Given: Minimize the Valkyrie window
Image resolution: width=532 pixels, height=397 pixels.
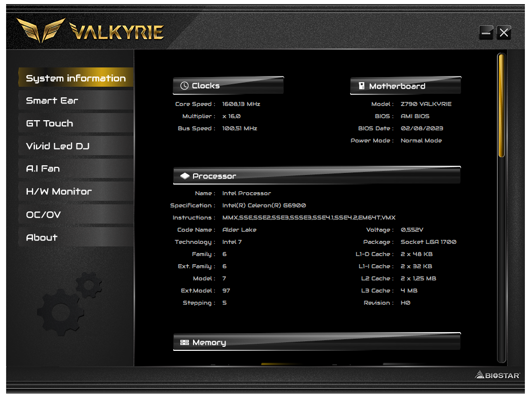Looking at the screenshot, I should [486, 33].
